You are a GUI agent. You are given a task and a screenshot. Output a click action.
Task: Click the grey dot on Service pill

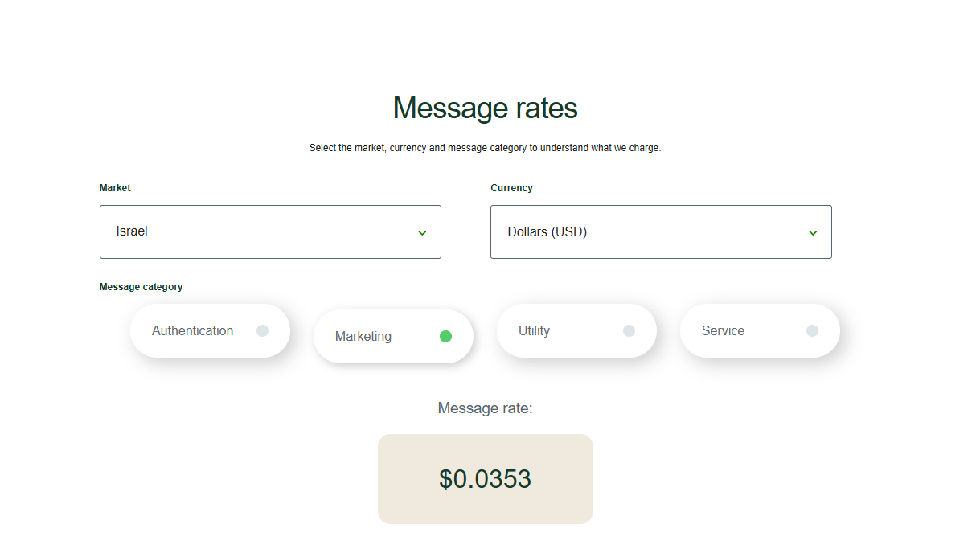812,330
